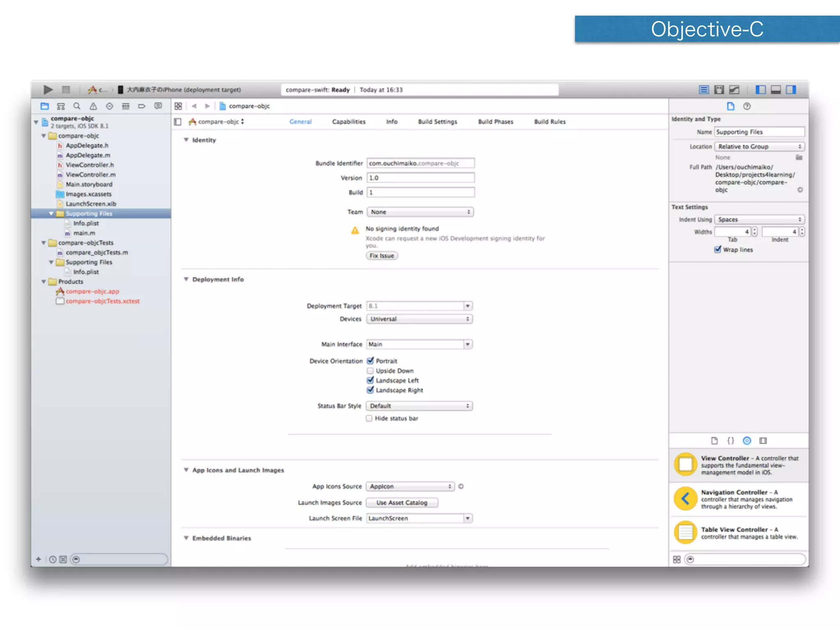Open the related items grid menu
The image size is (840, 630).
point(178,106)
